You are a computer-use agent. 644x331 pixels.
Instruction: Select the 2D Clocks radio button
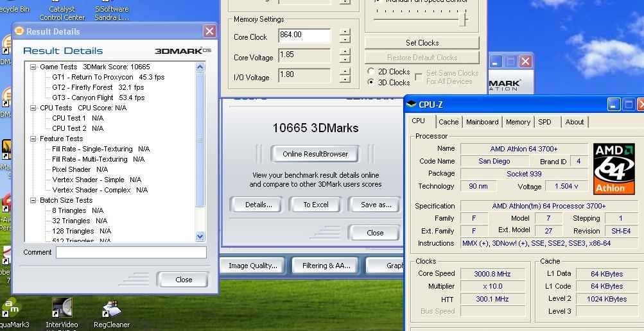click(x=371, y=72)
